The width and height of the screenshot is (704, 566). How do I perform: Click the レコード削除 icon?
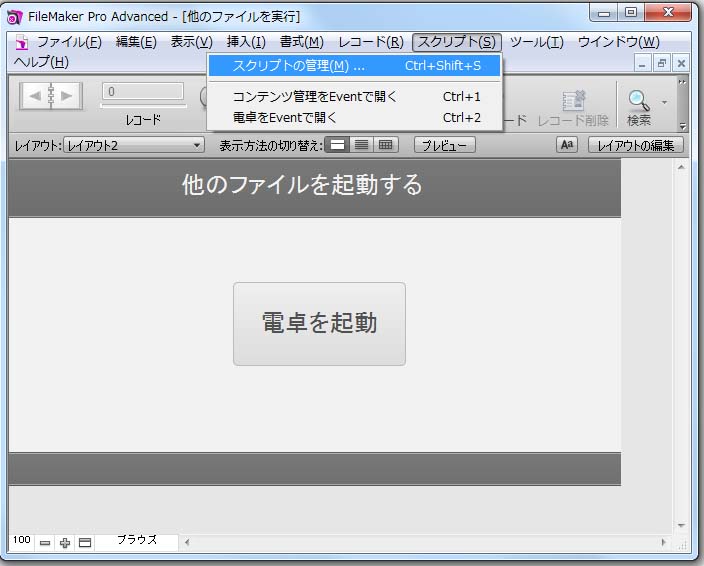click(573, 101)
